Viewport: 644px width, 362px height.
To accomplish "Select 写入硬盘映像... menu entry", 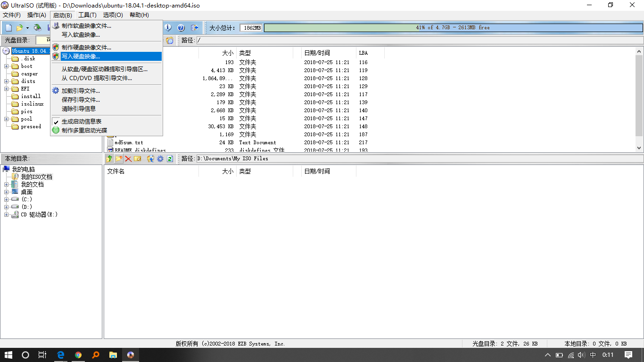I will tap(107, 57).
